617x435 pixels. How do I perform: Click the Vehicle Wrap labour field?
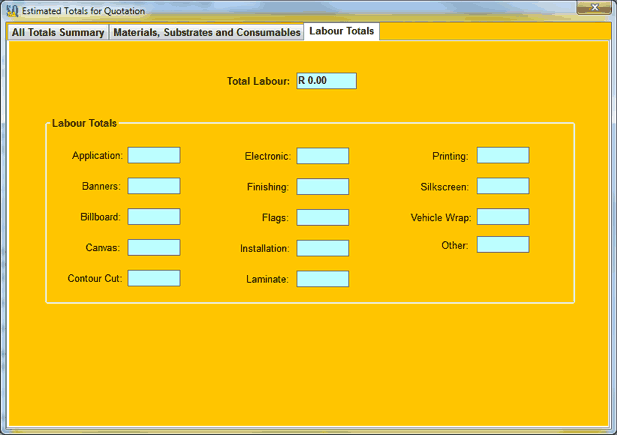[503, 217]
